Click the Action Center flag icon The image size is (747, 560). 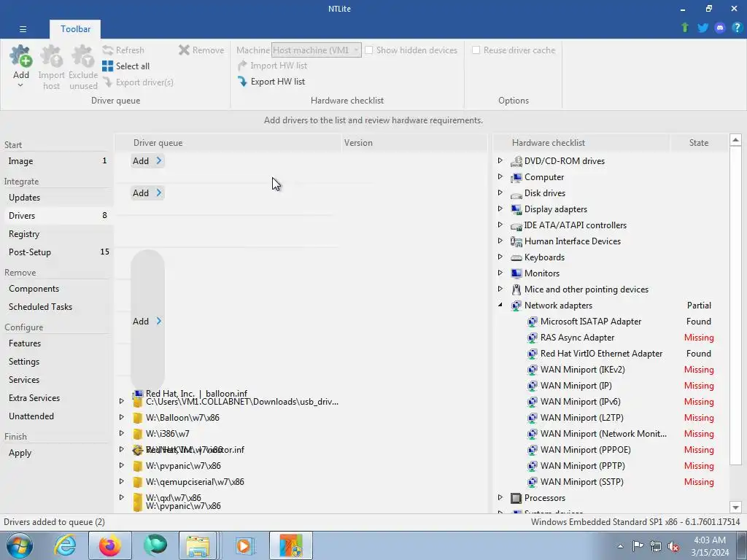638,546
